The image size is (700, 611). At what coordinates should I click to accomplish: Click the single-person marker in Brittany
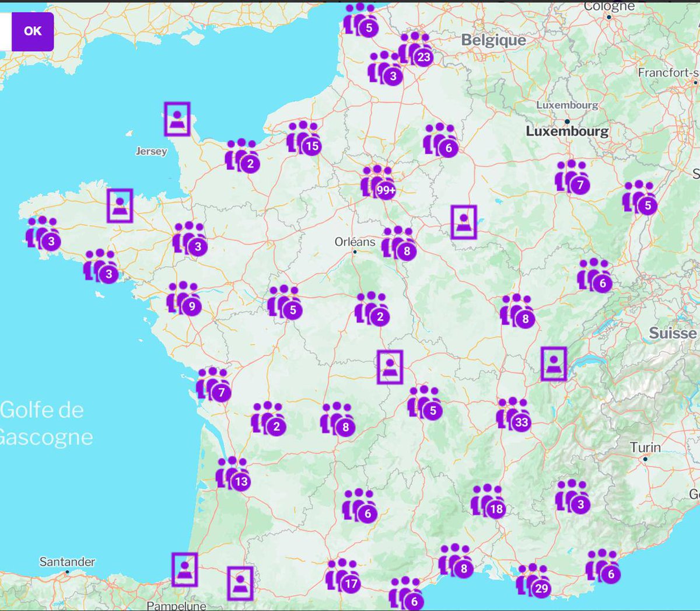[121, 205]
